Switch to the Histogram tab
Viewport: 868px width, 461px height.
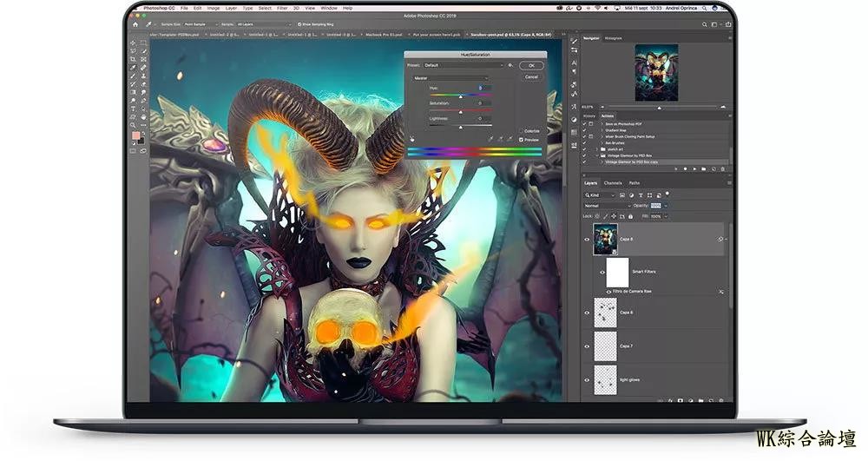click(x=613, y=38)
